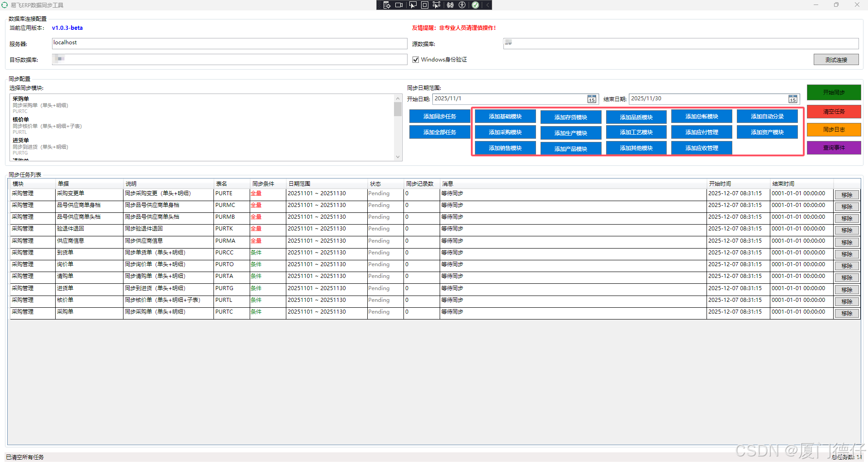Collapse the debug toolbar with chevron
This screenshot has height=465, width=868.
[x=488, y=5]
